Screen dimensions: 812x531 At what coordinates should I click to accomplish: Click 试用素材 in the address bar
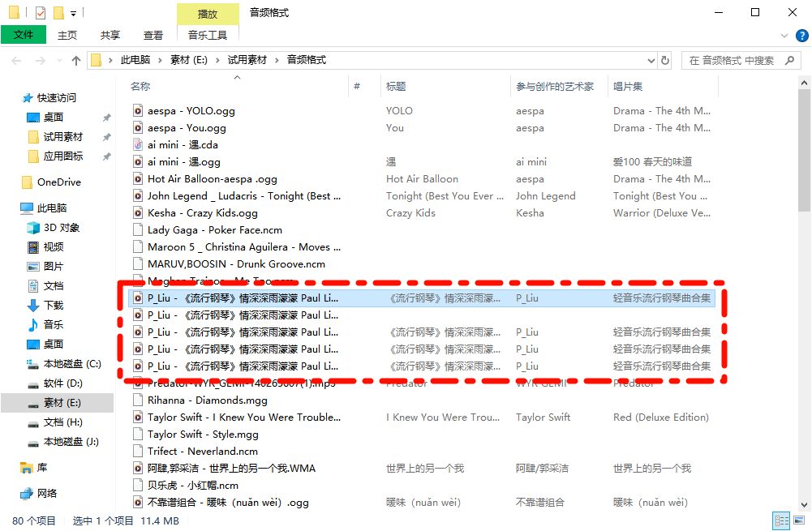247,60
